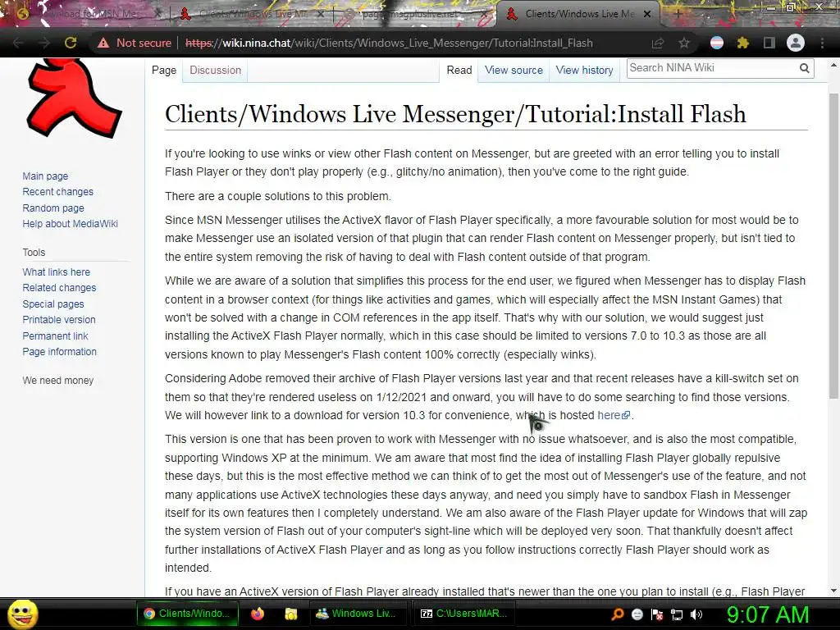Open Page information link
The image size is (840, 630).
(59, 352)
